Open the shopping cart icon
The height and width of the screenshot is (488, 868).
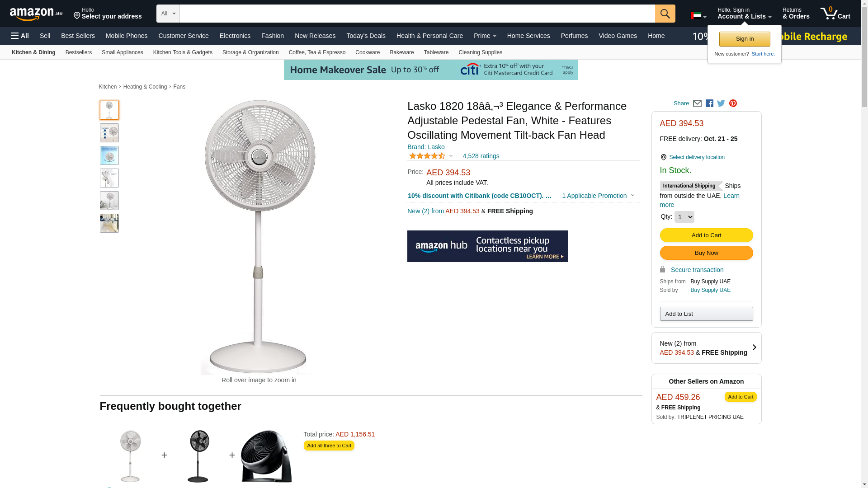[x=835, y=14]
